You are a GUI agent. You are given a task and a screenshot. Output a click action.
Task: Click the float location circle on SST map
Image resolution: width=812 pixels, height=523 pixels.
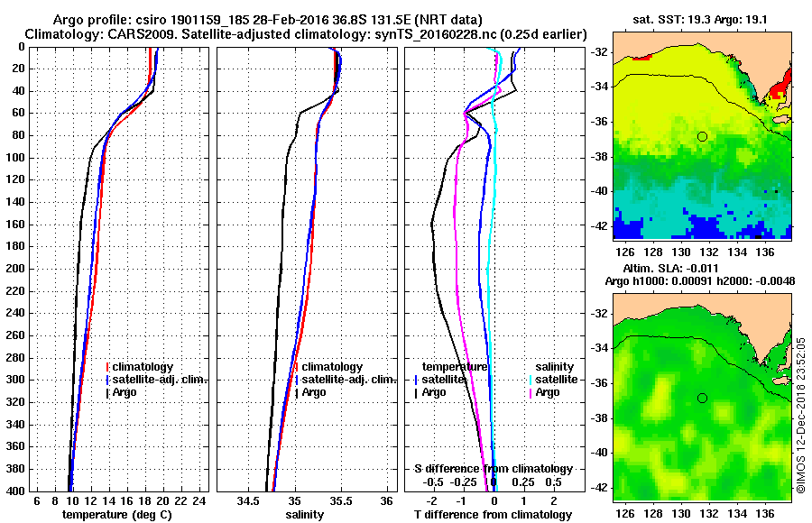(x=702, y=137)
